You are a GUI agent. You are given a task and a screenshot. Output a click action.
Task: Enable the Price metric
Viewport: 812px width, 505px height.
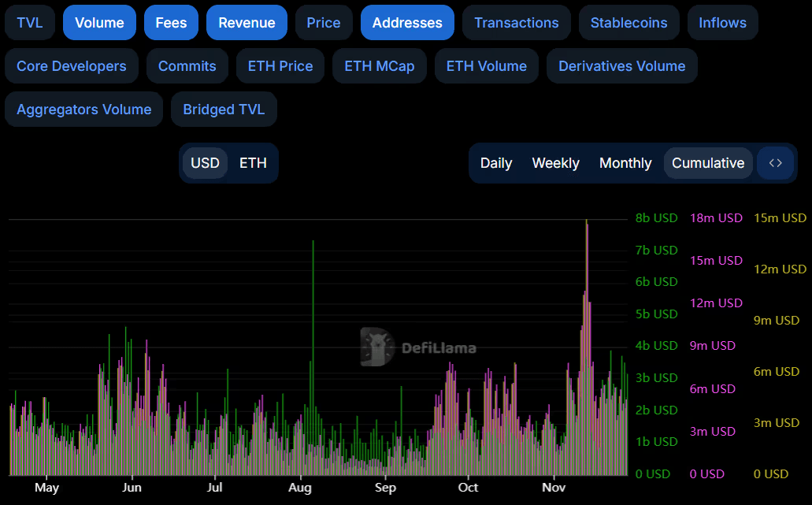[324, 22]
